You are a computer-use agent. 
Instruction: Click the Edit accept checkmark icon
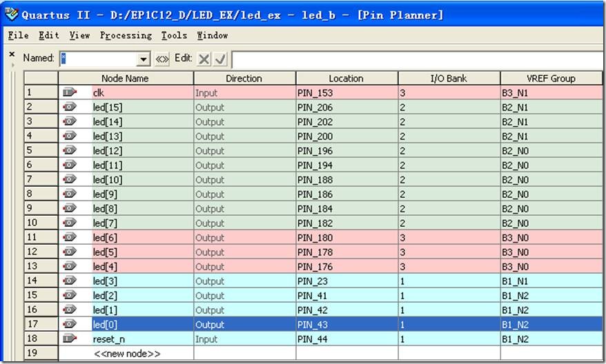click(220, 59)
